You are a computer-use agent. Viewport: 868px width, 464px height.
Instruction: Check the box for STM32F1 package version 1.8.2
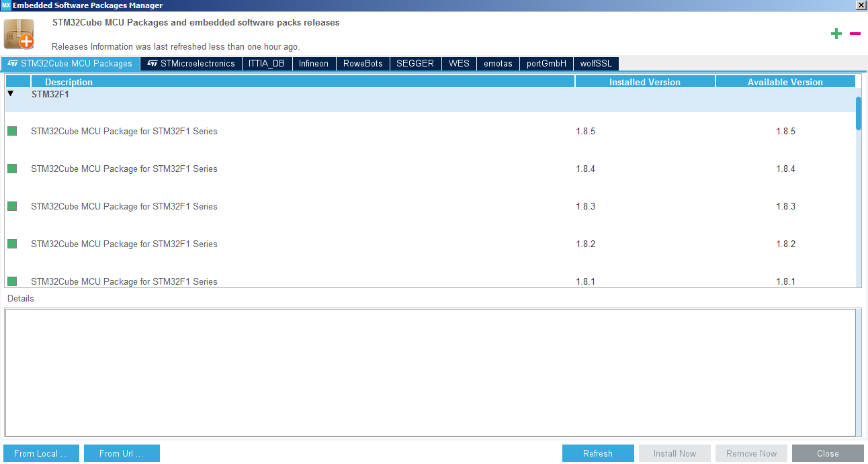(x=11, y=244)
